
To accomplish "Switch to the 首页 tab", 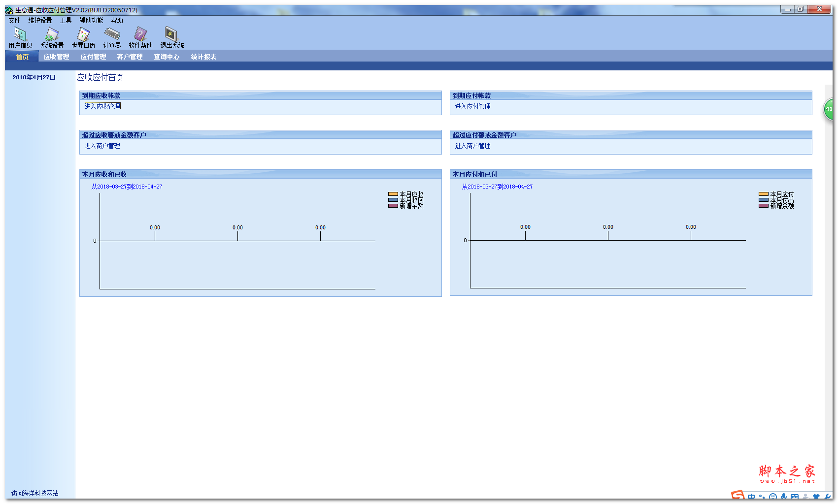I will 22,57.
